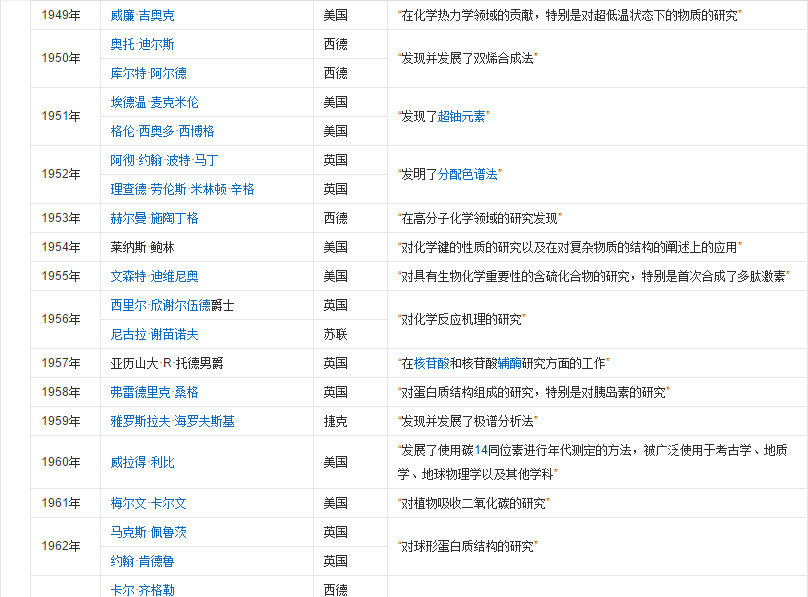808x597 pixels.
Task: Open the 雅罗斯拉夫·海罗夫斯基 link
Action: (x=173, y=421)
